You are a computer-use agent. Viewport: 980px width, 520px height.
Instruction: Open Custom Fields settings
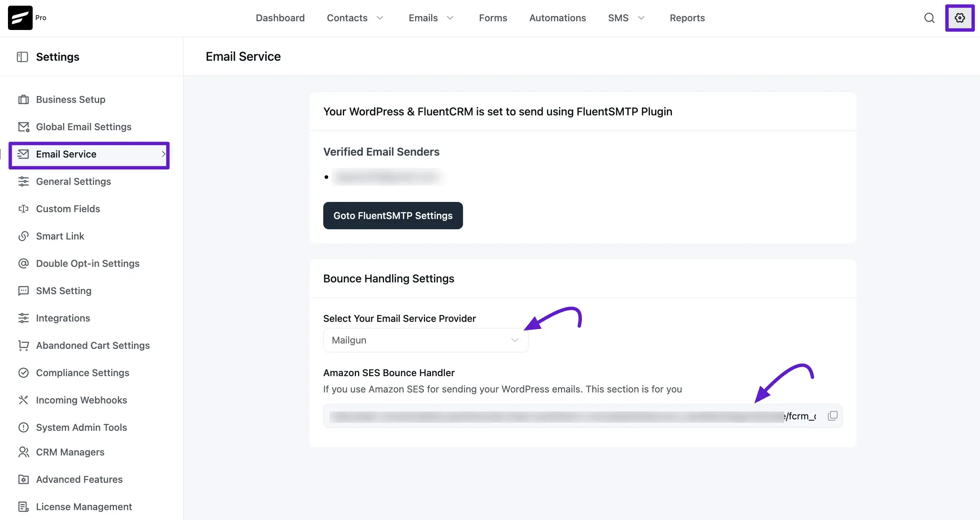(68, 209)
